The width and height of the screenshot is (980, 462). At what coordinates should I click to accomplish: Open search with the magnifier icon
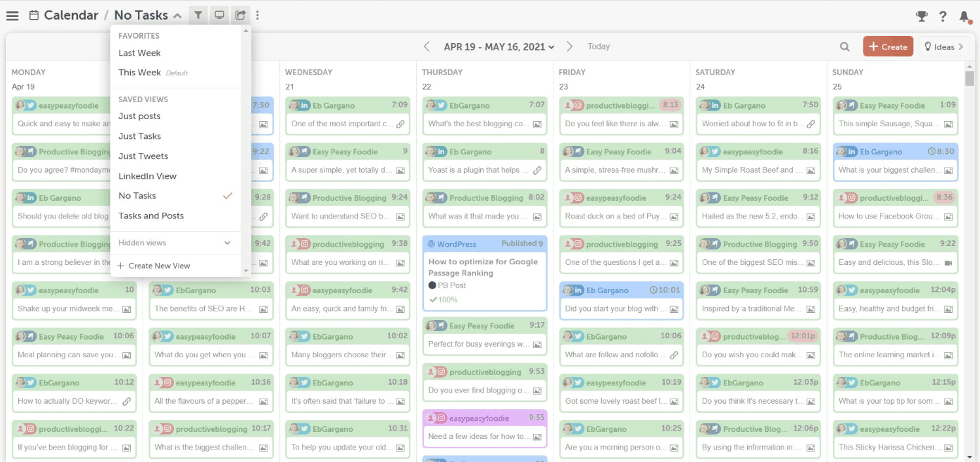[845, 46]
